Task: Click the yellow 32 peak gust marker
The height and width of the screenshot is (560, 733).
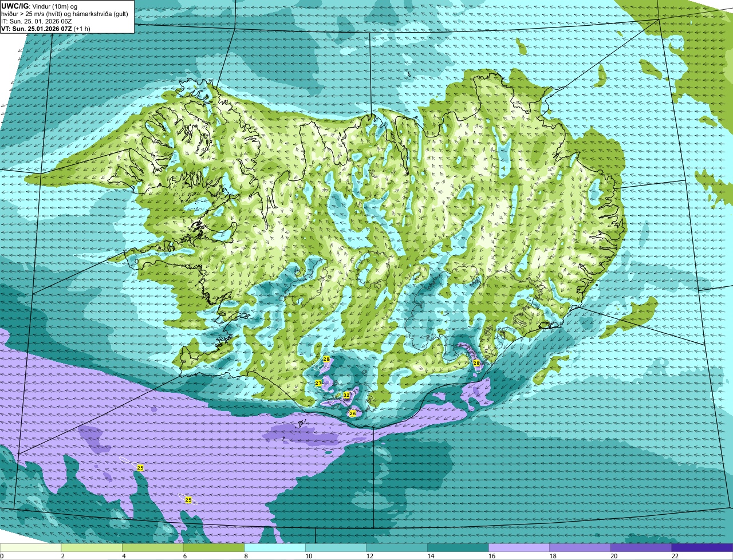Action: pyautogui.click(x=346, y=395)
